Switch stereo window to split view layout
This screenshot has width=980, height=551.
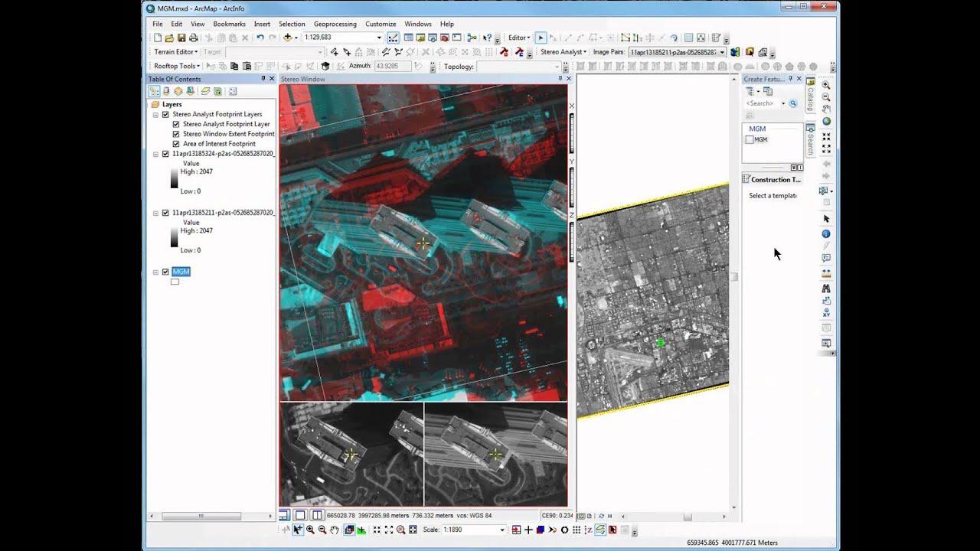point(317,515)
